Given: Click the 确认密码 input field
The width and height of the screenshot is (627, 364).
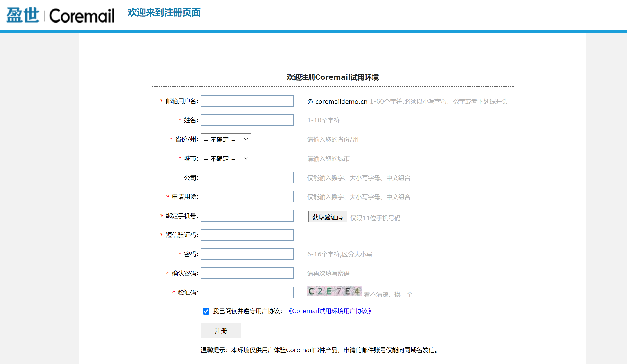Looking at the screenshot, I should coord(247,274).
